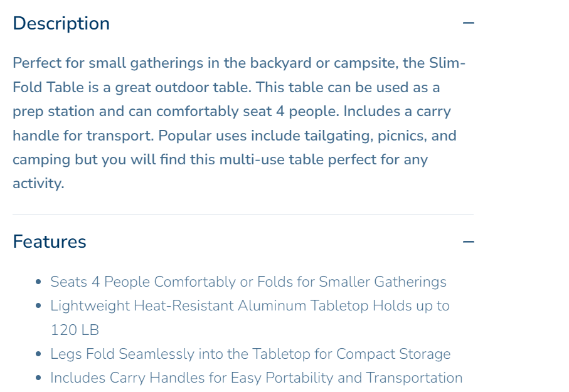The image size is (569, 392).
Task: Click the divider line above Features
Action: (243, 215)
